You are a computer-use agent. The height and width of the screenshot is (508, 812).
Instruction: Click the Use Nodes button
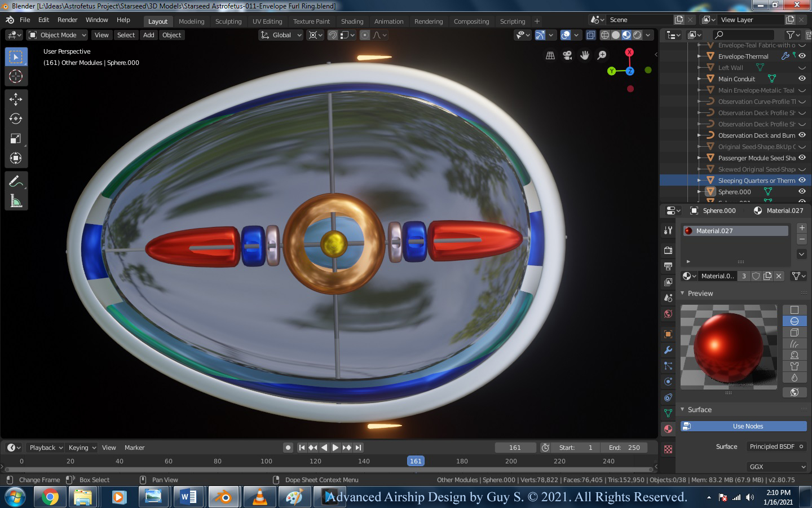(x=748, y=426)
